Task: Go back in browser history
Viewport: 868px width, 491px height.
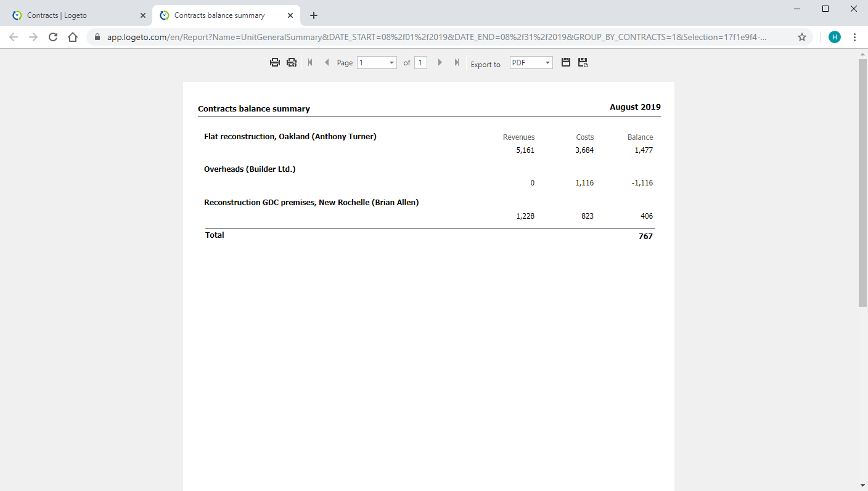Action: pyautogui.click(x=14, y=37)
